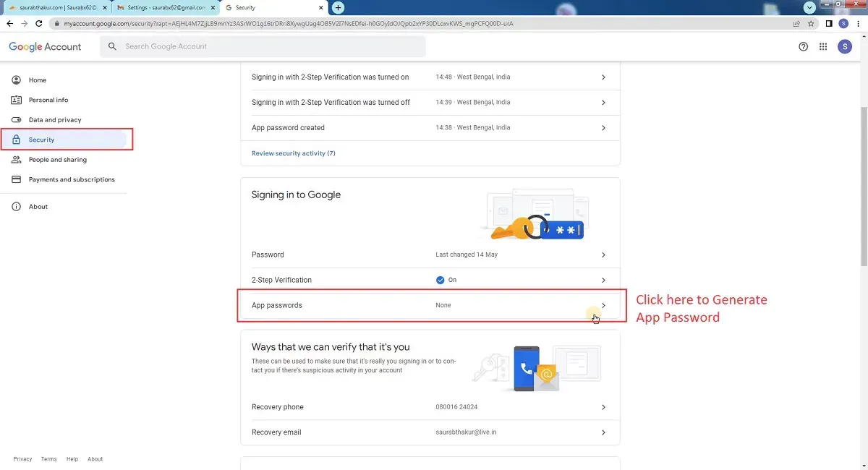
Task: Expand the Recovery email chevron
Action: pyautogui.click(x=603, y=432)
